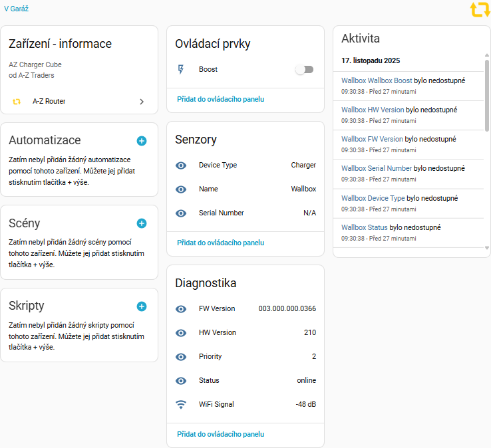Open Wallbox FW Version activity entry

coord(372,139)
